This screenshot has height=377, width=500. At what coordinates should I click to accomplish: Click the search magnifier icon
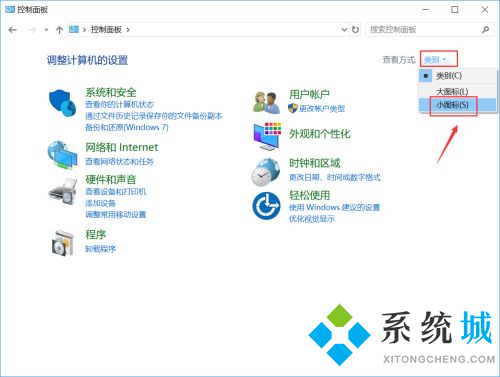[486, 30]
